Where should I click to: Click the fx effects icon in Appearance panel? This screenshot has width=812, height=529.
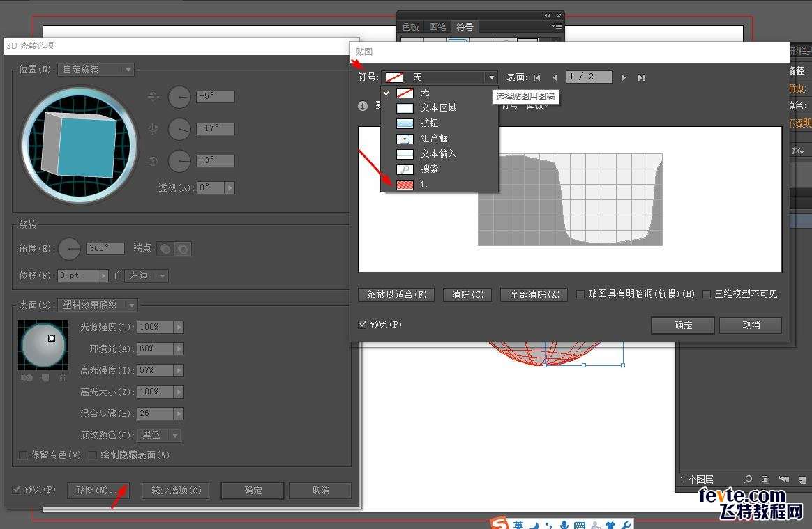point(797,150)
